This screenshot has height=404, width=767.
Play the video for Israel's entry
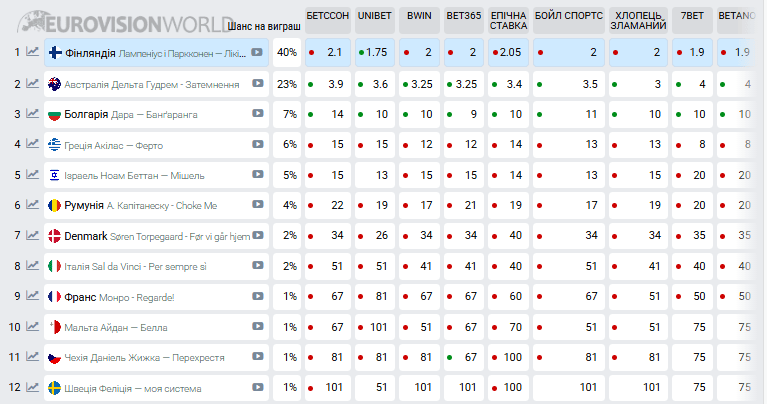coord(258,174)
